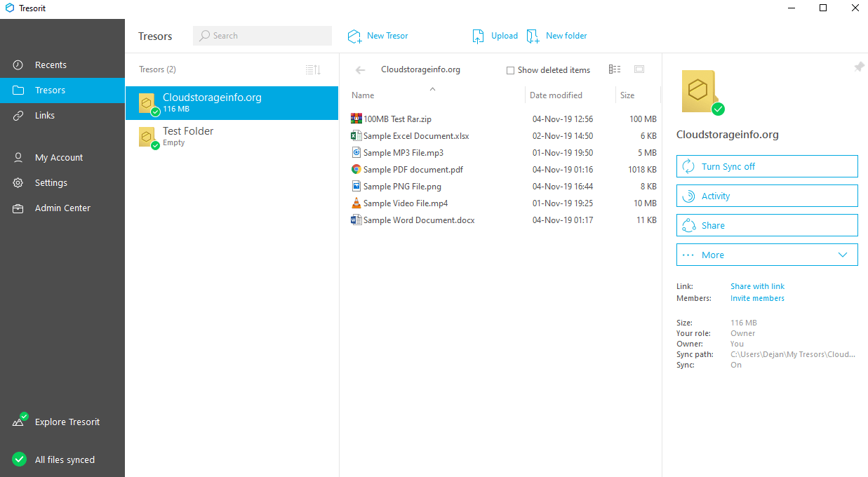Click the New folder icon
The image size is (868, 477).
(x=533, y=36)
